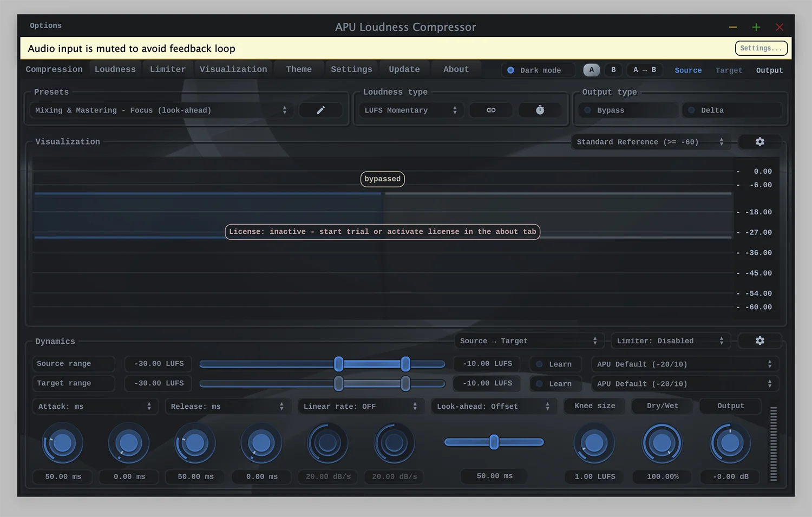Click the Target range -10.00 LUFS field
The image size is (812, 517).
click(x=487, y=383)
